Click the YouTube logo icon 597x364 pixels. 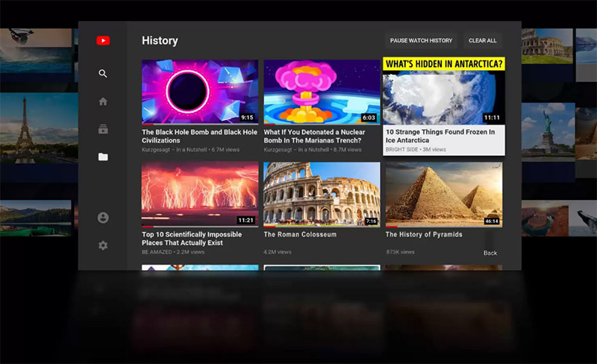103,40
